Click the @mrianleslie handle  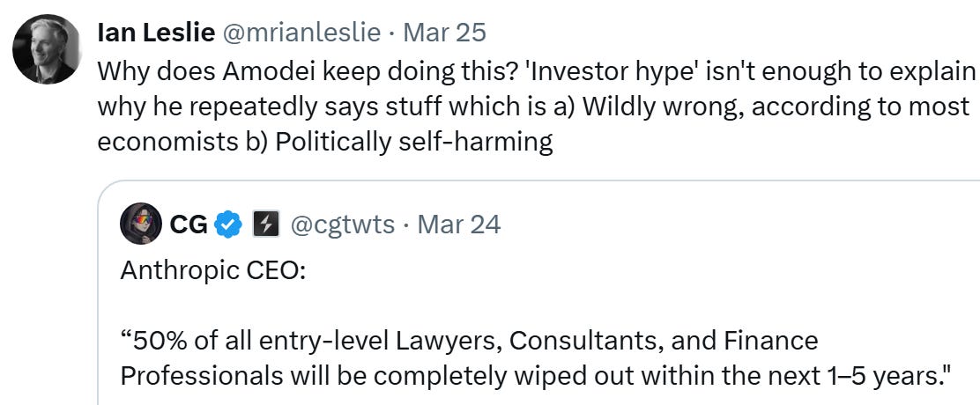coord(301,33)
